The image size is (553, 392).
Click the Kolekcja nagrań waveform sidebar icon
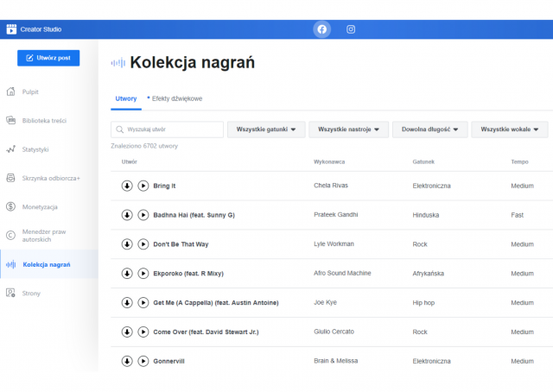pos(11,264)
